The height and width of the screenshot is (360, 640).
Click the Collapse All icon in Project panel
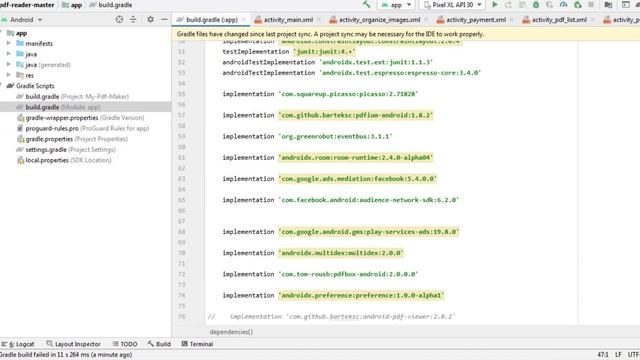(x=133, y=19)
